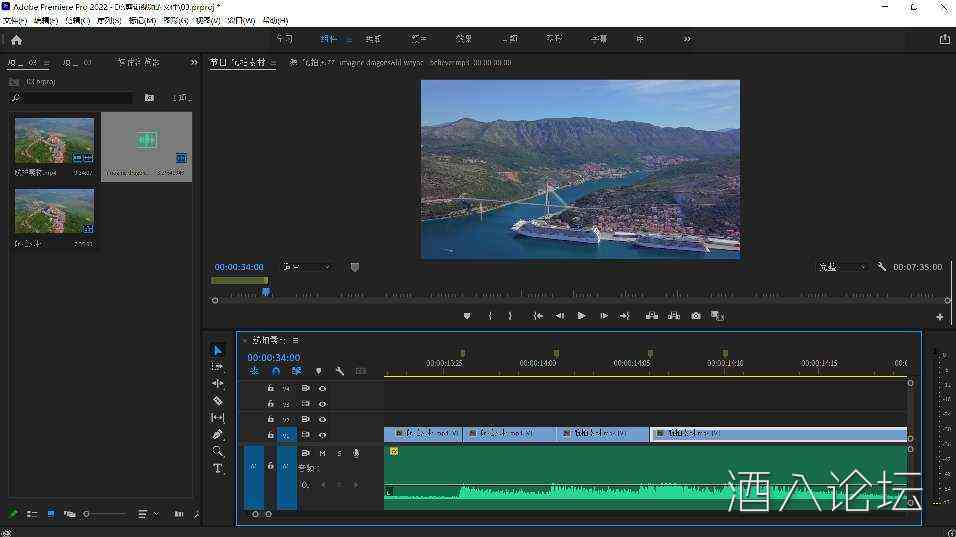Screen dimensions: 956x537
Task: Select the Type tool
Action: 218,468
